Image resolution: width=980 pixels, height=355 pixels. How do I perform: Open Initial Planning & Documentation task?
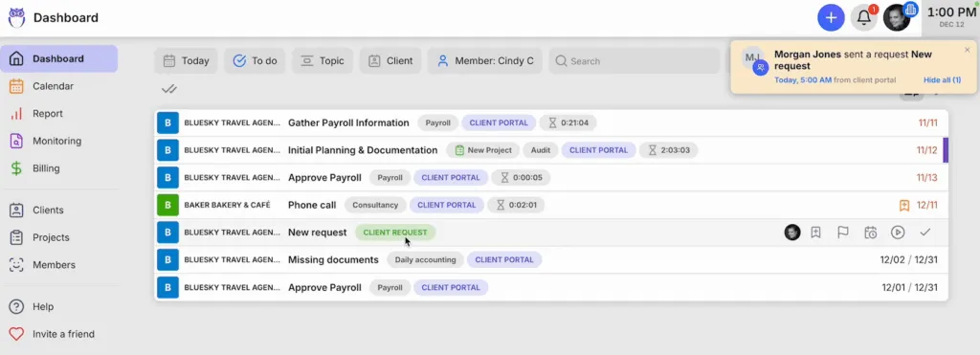coord(363,150)
